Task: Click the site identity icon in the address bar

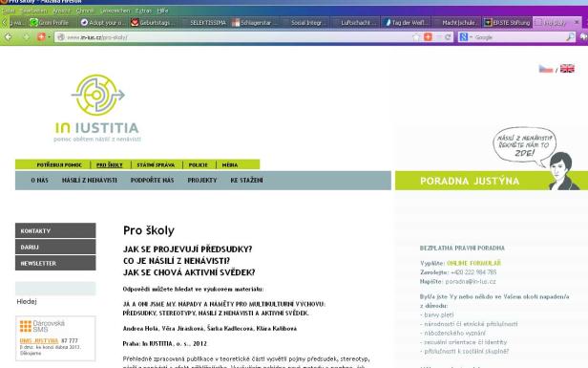Action: click(61, 37)
